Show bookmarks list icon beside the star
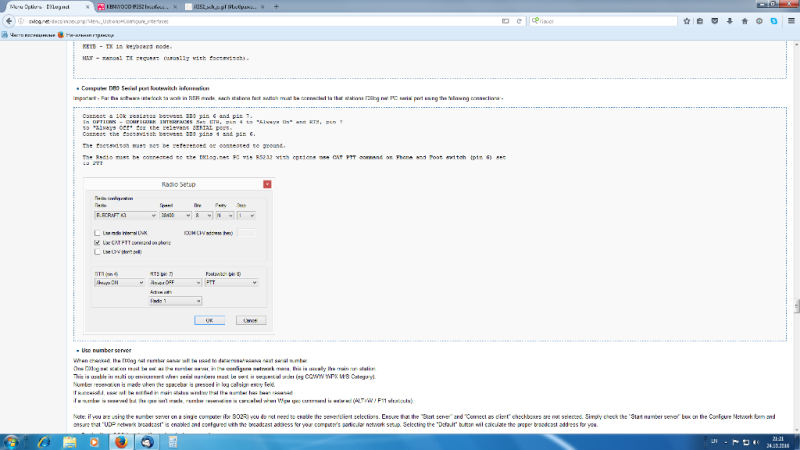Viewport: 800px width, 450px height. pyautogui.click(x=700, y=21)
